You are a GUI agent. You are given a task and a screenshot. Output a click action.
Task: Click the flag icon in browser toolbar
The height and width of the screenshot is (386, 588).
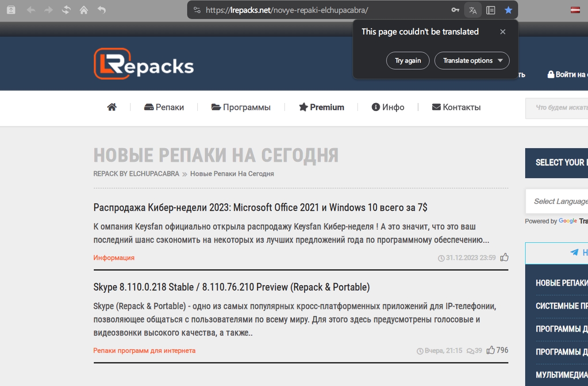click(x=575, y=10)
